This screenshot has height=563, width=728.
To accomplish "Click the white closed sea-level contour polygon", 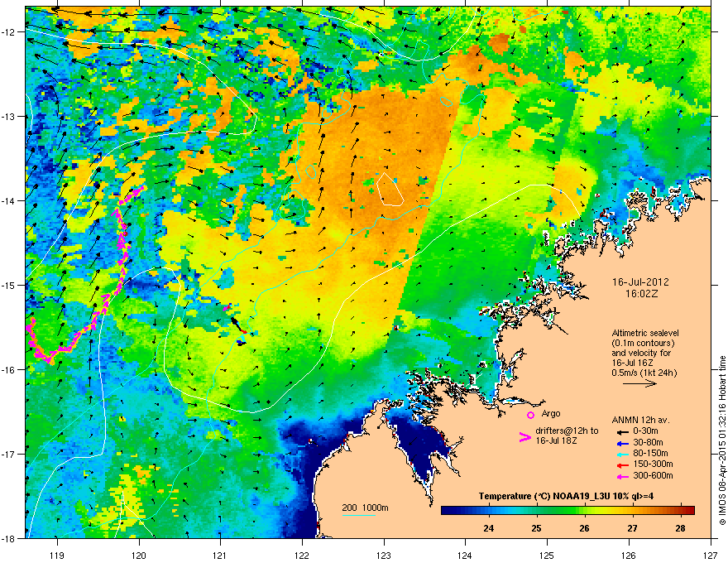I will [390, 190].
